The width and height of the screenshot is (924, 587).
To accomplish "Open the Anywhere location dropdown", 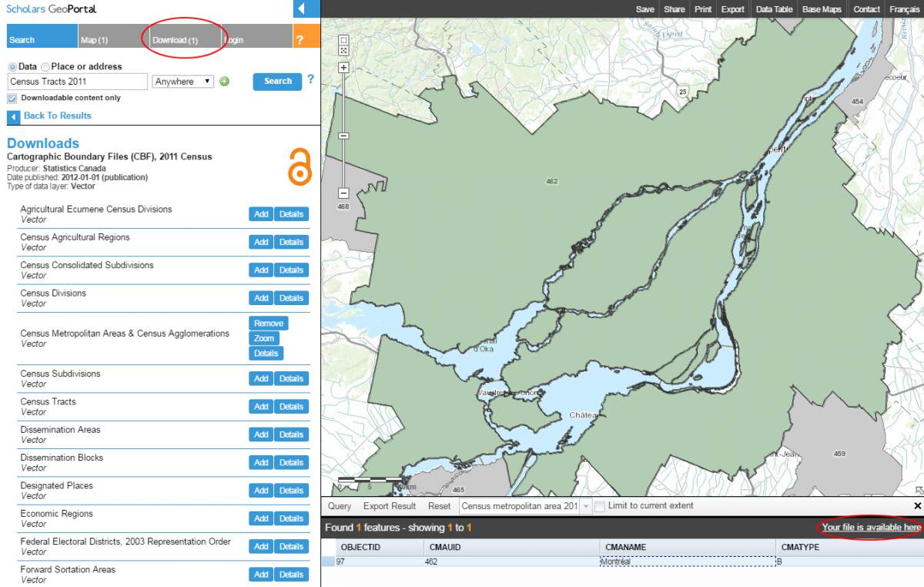I will tap(182, 81).
